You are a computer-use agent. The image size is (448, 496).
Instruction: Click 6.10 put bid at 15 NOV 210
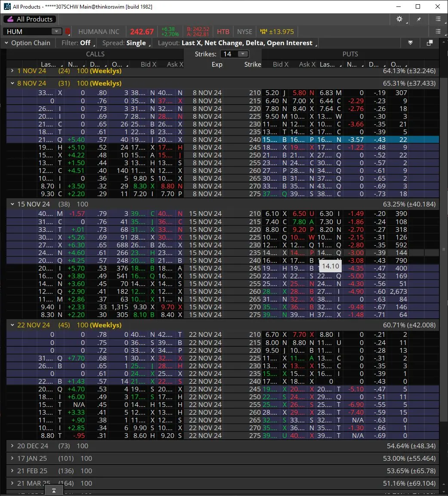[x=272, y=213]
